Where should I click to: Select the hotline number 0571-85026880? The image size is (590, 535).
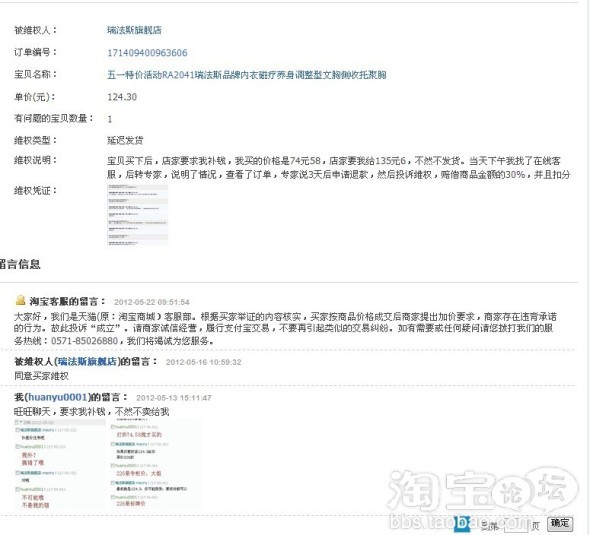[x=84, y=341]
